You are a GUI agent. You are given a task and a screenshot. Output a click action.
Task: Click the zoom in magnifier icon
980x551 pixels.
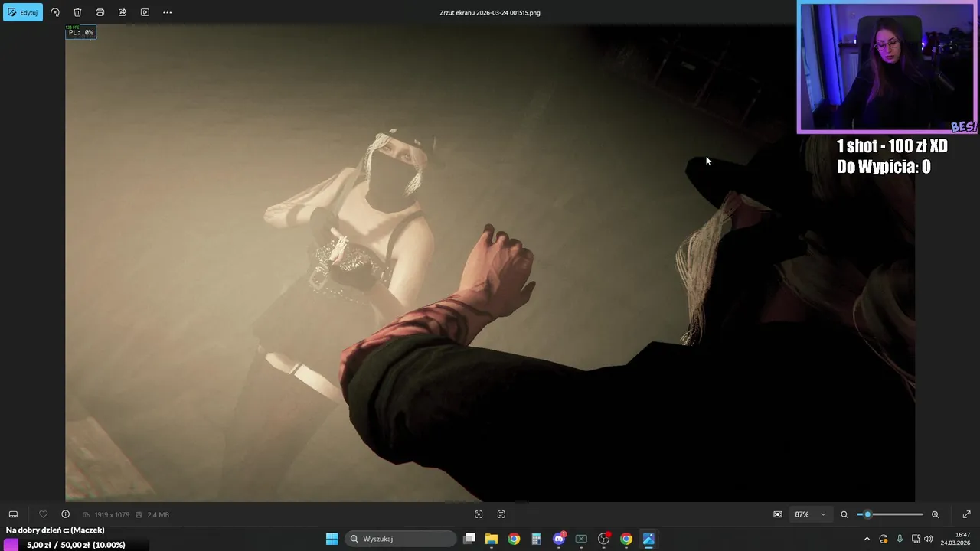tap(935, 514)
